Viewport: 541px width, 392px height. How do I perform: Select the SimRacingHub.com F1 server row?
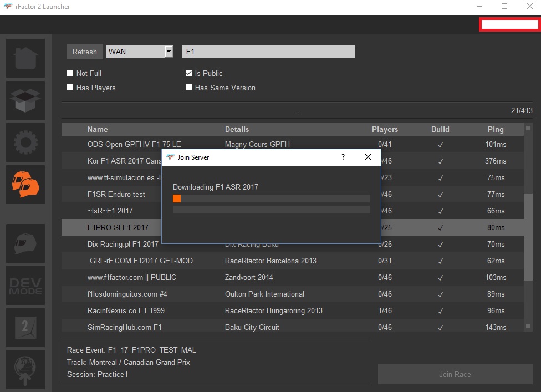222,327
